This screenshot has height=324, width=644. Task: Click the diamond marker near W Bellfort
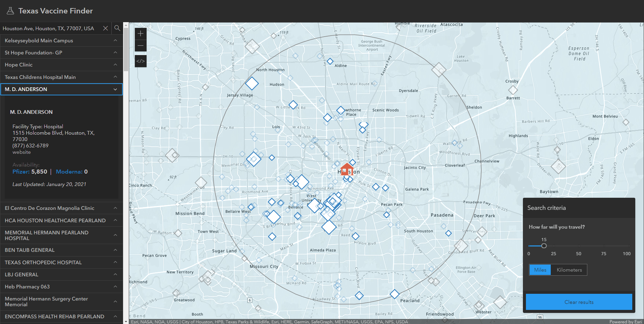click(x=178, y=233)
